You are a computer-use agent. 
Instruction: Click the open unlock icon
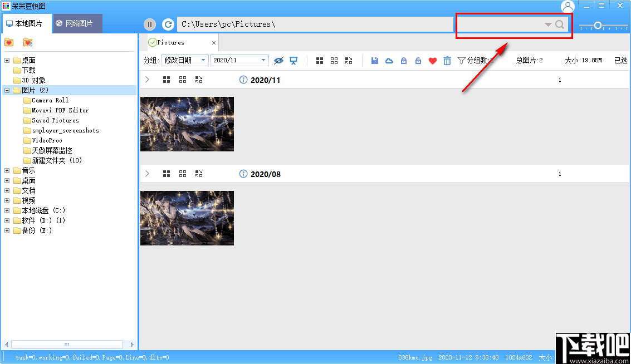(418, 61)
